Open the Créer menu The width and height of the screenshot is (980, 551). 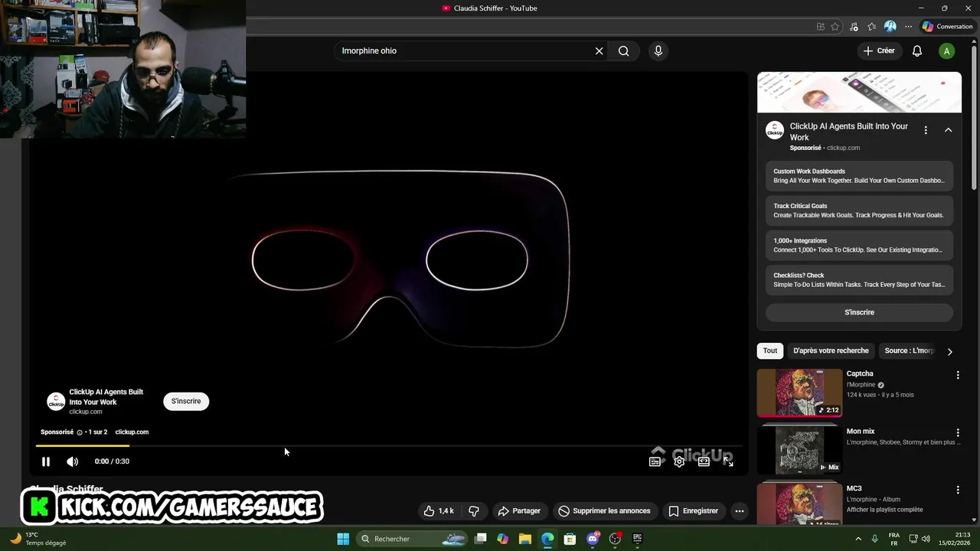coord(879,51)
